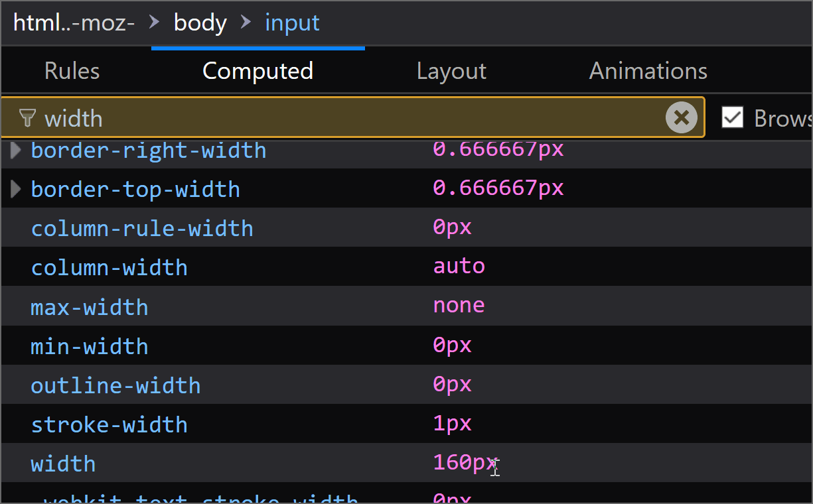The image size is (813, 504).
Task: Open the Animations tab
Action: pyautogui.click(x=648, y=71)
